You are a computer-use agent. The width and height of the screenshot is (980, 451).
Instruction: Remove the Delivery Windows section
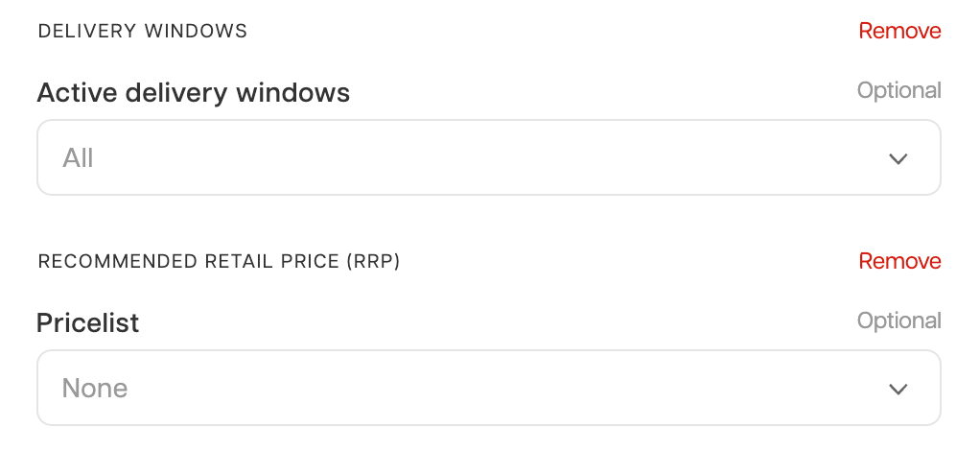(x=899, y=31)
